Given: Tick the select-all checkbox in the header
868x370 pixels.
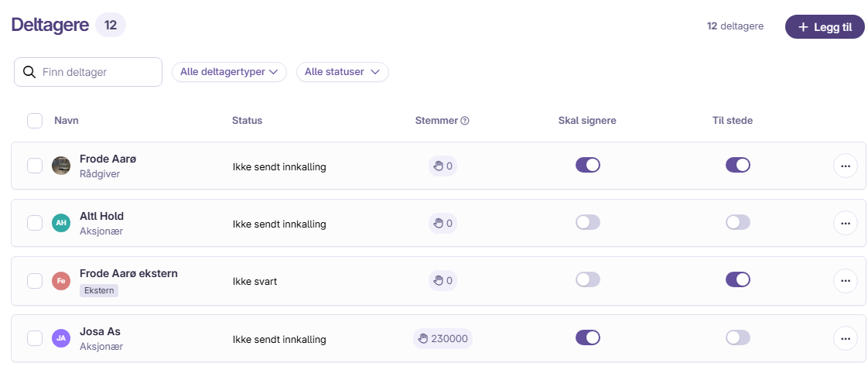Looking at the screenshot, I should tap(35, 121).
